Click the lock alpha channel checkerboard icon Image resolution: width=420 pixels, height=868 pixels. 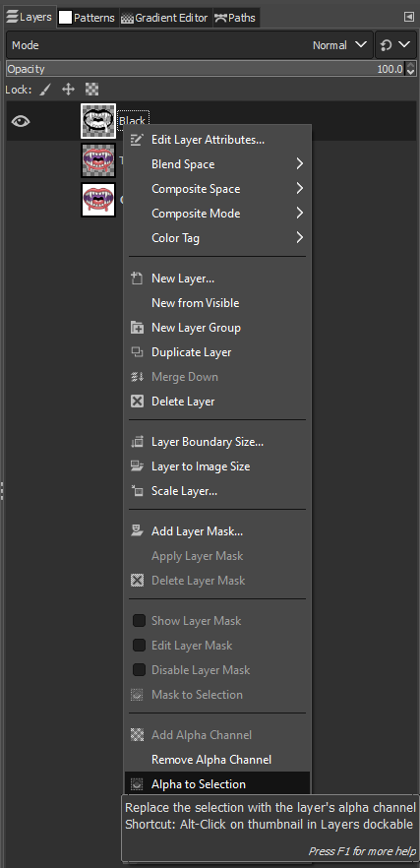tap(91, 90)
